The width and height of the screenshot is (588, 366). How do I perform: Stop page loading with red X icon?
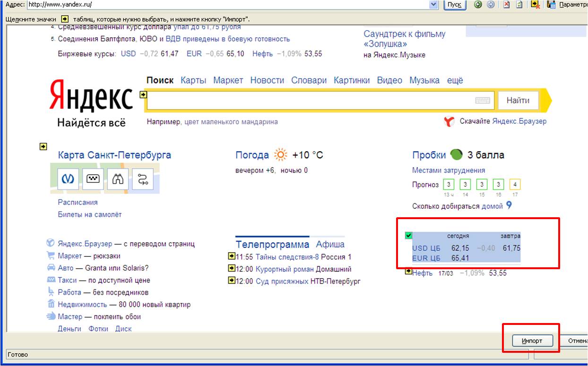507,5
